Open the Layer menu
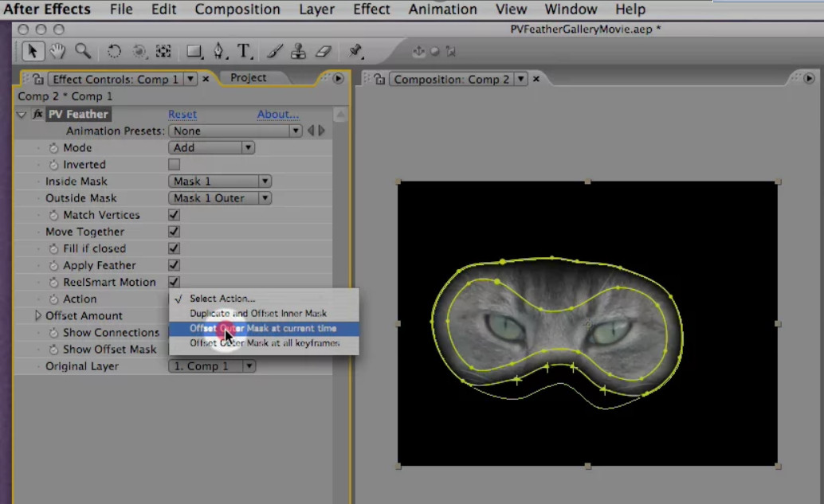Image resolution: width=824 pixels, height=504 pixels. (x=317, y=10)
